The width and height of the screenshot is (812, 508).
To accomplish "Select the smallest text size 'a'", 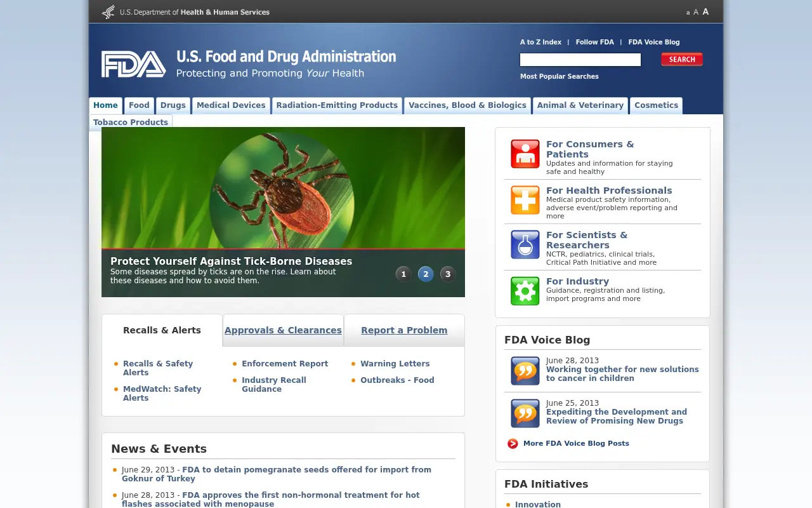I will pos(688,13).
